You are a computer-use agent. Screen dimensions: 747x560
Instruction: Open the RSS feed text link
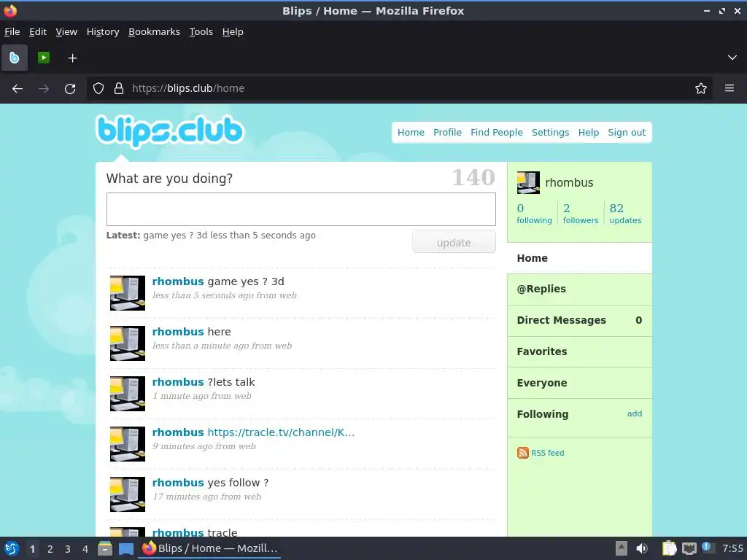(x=547, y=453)
